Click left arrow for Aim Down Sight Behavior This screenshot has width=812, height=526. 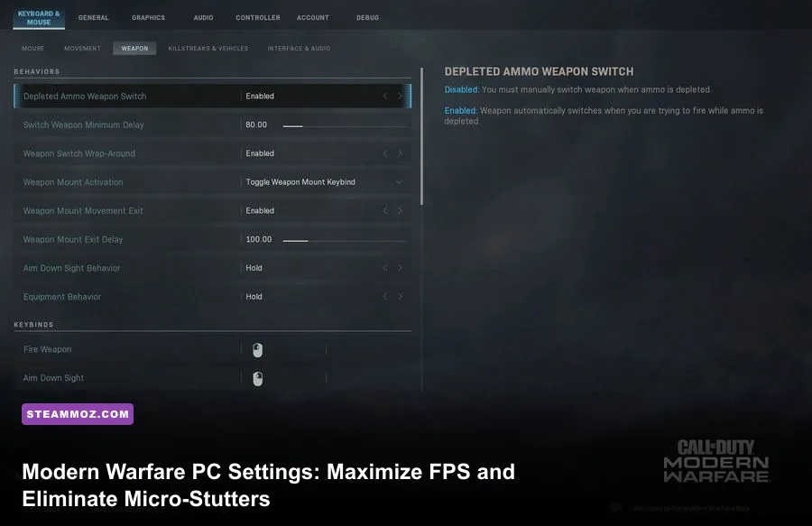(x=385, y=268)
